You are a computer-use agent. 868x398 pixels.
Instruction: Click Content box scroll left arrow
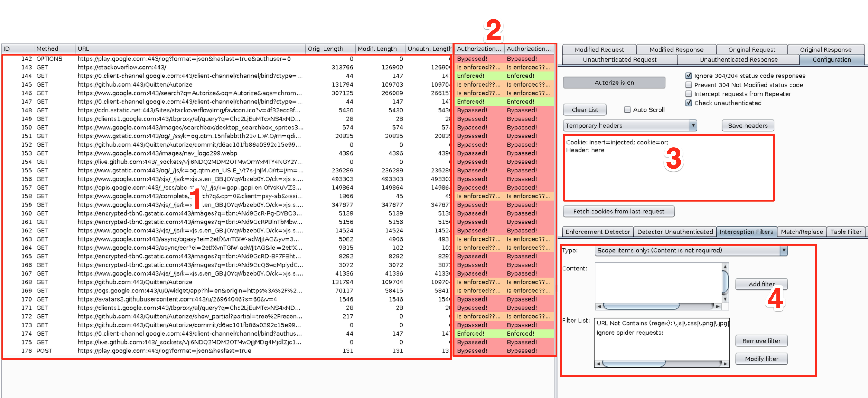click(599, 306)
